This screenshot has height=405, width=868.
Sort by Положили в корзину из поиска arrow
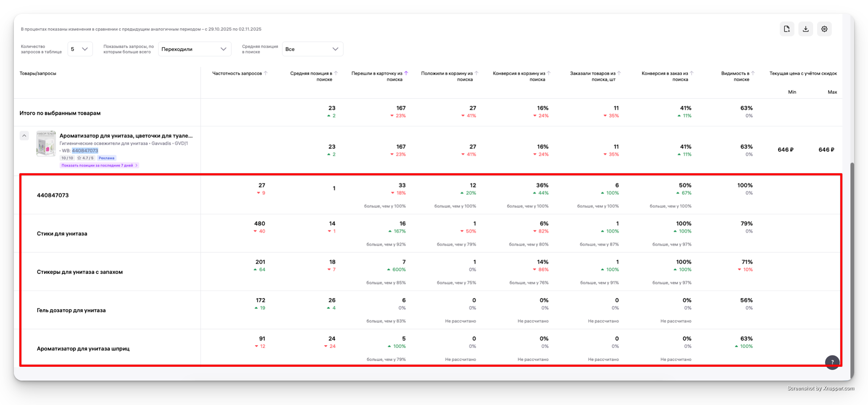(476, 73)
